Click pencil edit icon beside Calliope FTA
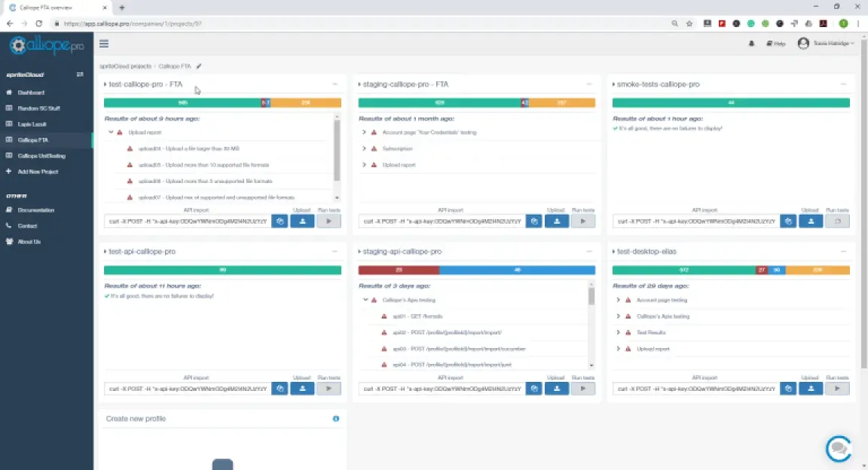The height and width of the screenshot is (470, 868). [x=199, y=66]
